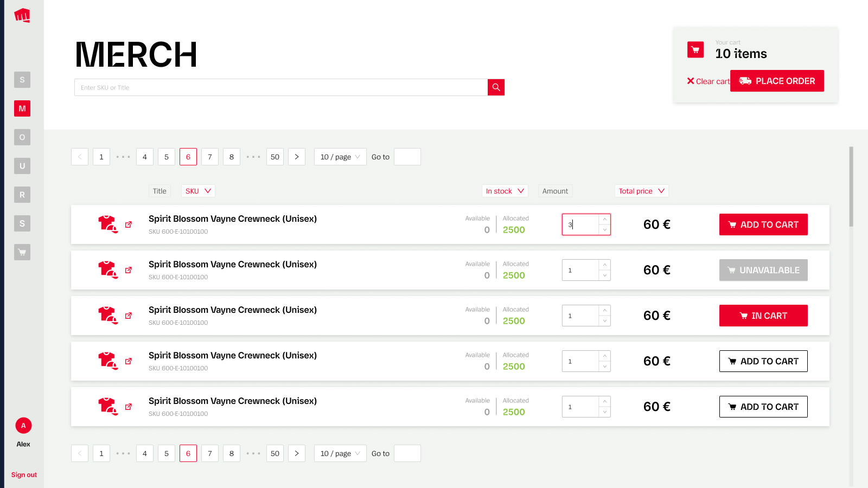Click the red fist logo in the sidebar
The height and width of the screenshot is (488, 868).
(x=22, y=15)
